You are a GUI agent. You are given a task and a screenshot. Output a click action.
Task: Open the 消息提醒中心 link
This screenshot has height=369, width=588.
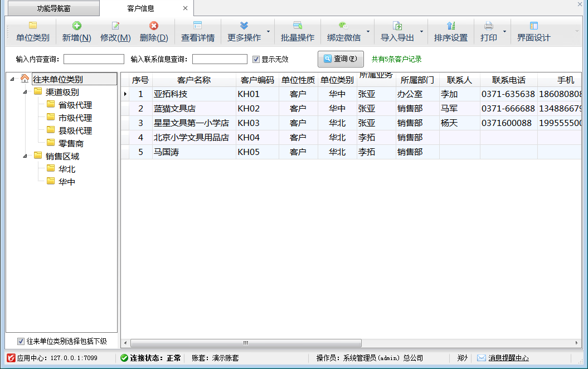pyautogui.click(x=508, y=358)
